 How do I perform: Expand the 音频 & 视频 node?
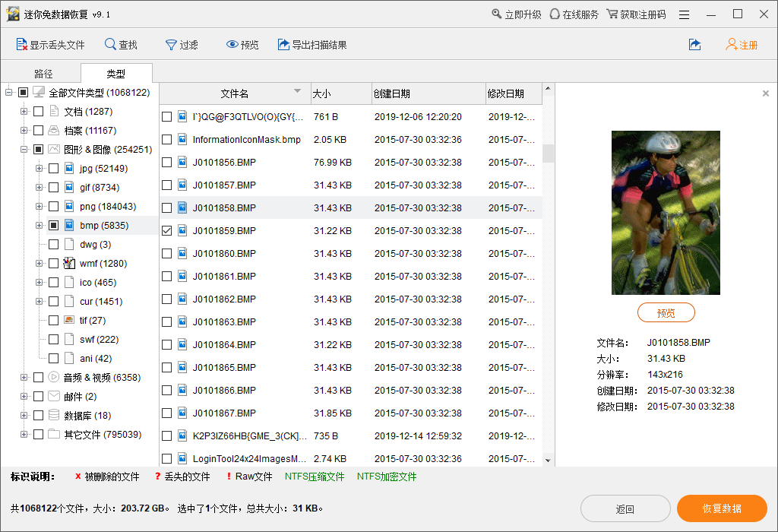(x=24, y=377)
